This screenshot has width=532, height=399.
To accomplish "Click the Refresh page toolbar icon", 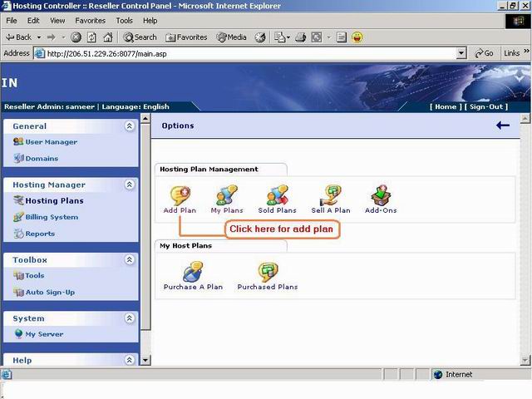I will (92, 37).
